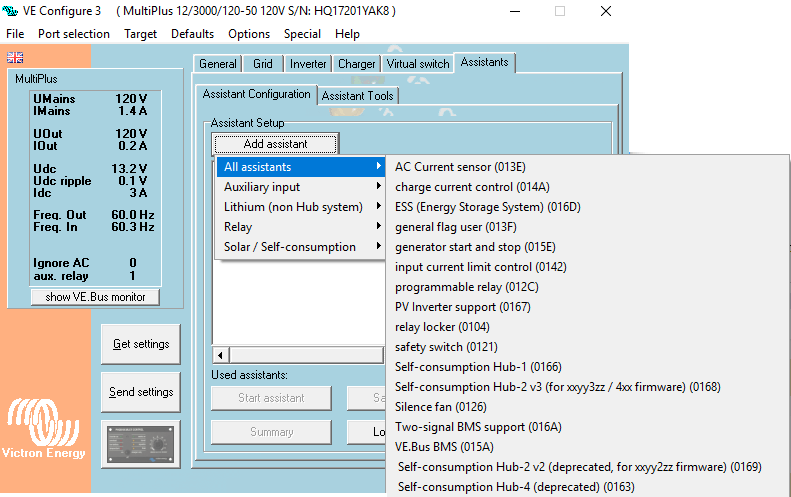
Task: Choose relay locker (0104)
Action: [x=588, y=327]
